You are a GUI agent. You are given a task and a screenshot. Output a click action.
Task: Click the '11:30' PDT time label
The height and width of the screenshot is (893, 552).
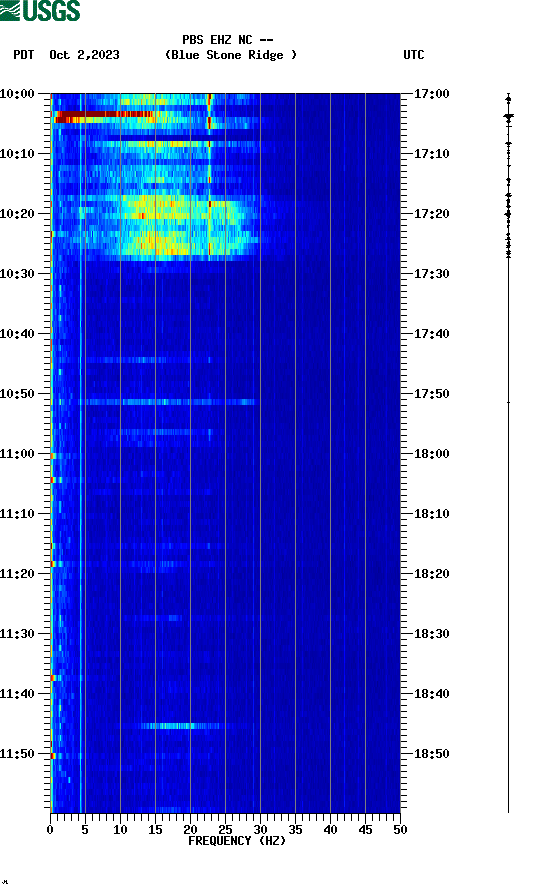tap(17, 634)
